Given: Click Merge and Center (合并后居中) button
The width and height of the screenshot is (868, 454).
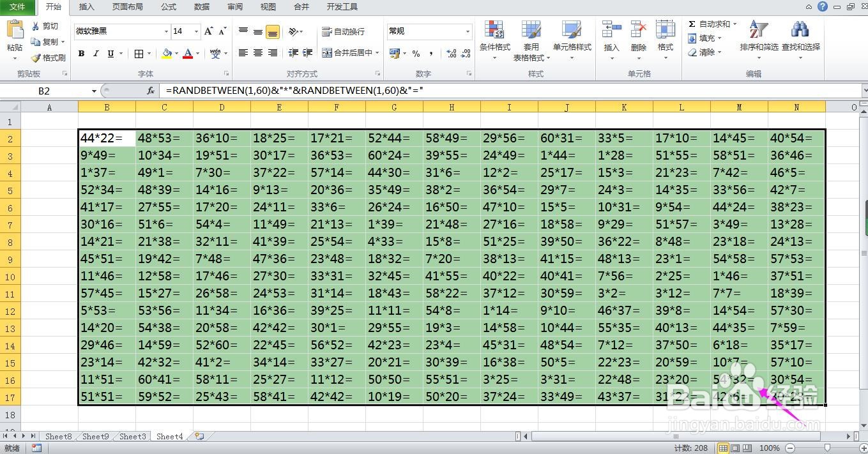Looking at the screenshot, I should point(348,53).
